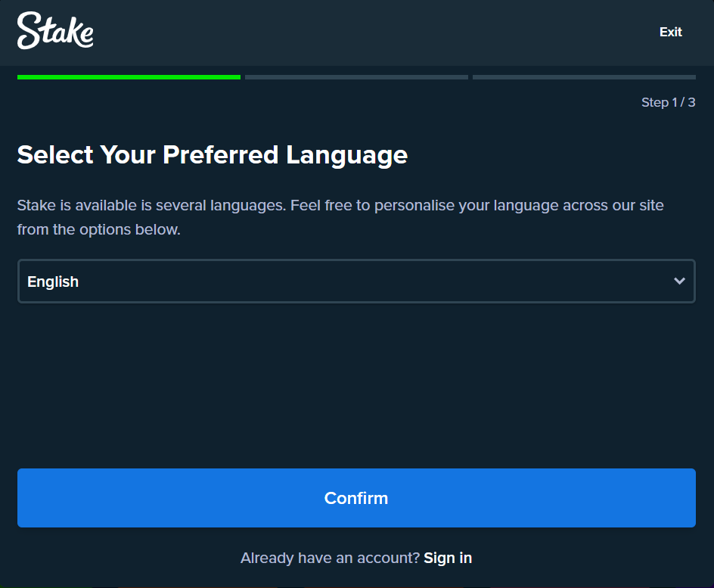
Task: Click the second grey progress segment
Action: coord(356,77)
